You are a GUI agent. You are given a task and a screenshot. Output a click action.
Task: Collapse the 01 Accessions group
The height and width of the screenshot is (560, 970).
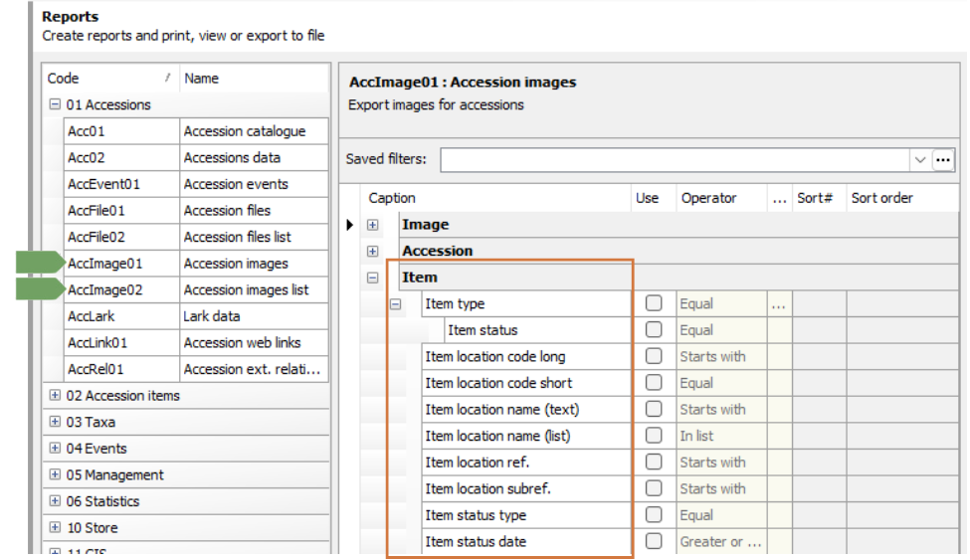[55, 104]
